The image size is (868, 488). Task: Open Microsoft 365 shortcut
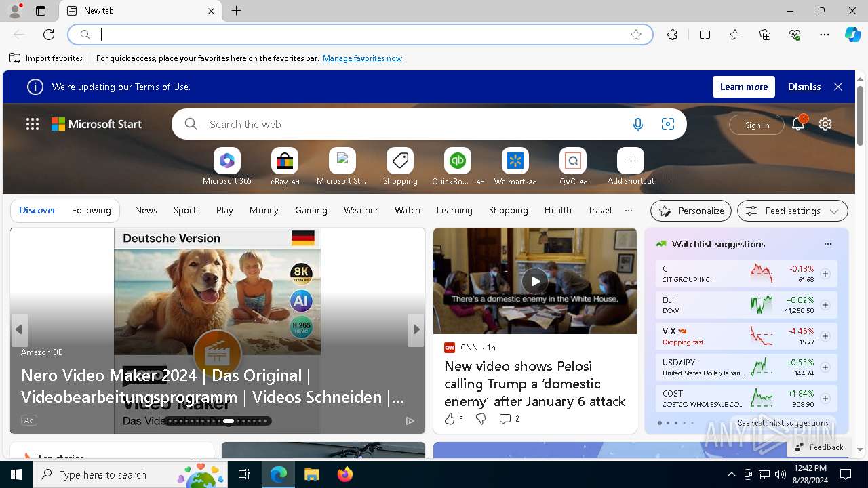[x=227, y=167]
